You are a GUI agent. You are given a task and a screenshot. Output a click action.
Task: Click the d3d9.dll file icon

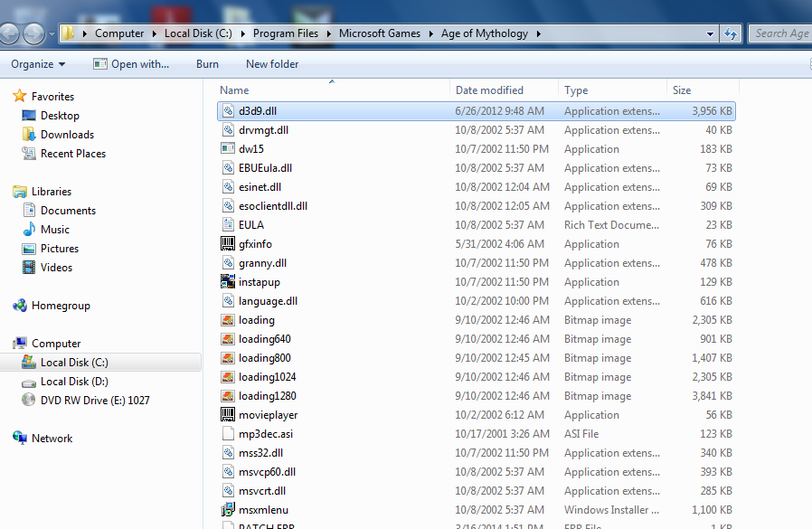click(x=228, y=111)
